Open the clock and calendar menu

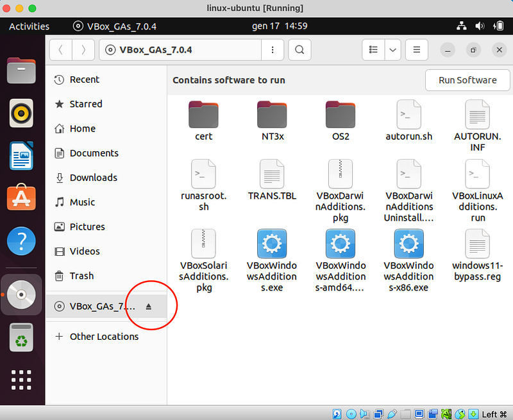[x=280, y=26]
